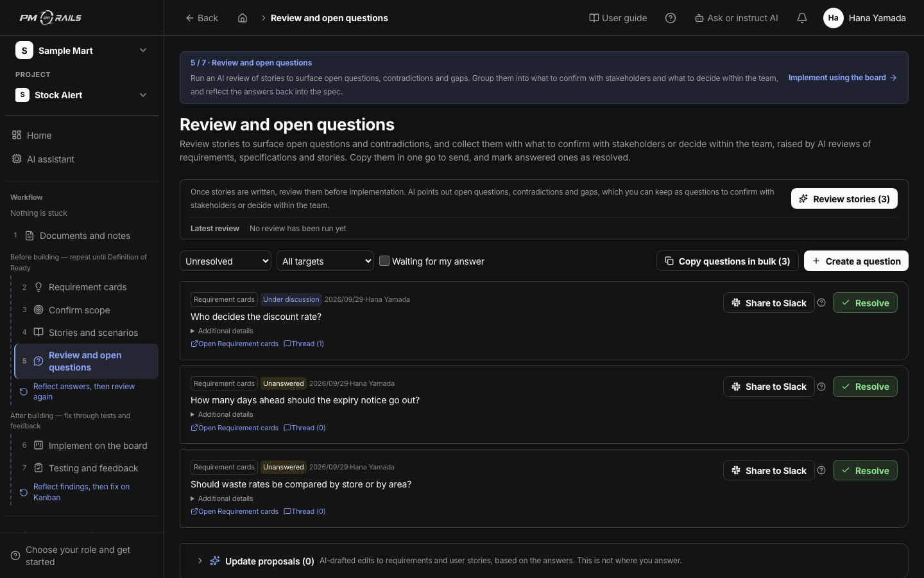Open the notifications bell
Screen dimensions: 924x578
(x=802, y=18)
